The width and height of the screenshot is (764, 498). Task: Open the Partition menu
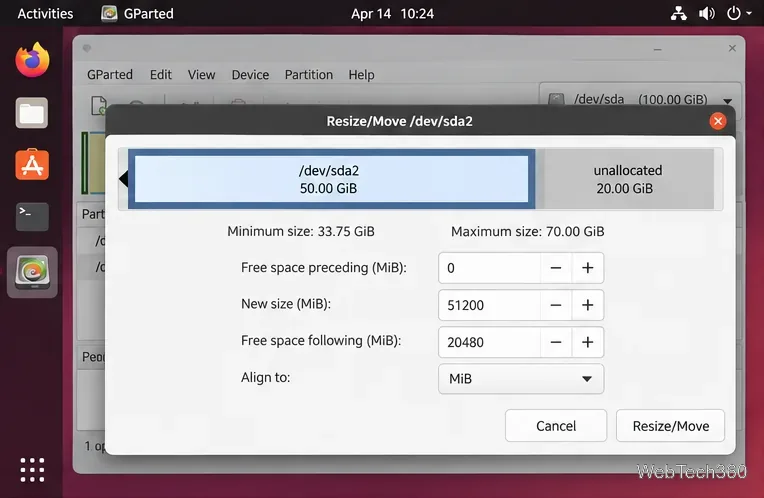pos(309,75)
